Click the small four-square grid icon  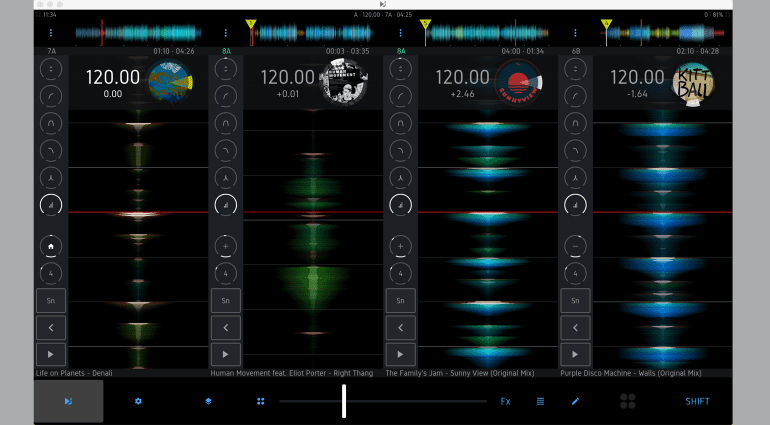point(260,401)
